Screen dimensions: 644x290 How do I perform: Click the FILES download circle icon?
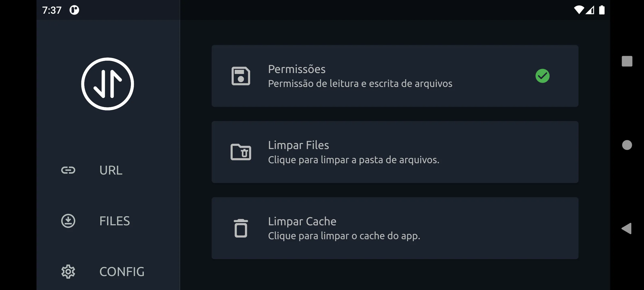(68, 221)
